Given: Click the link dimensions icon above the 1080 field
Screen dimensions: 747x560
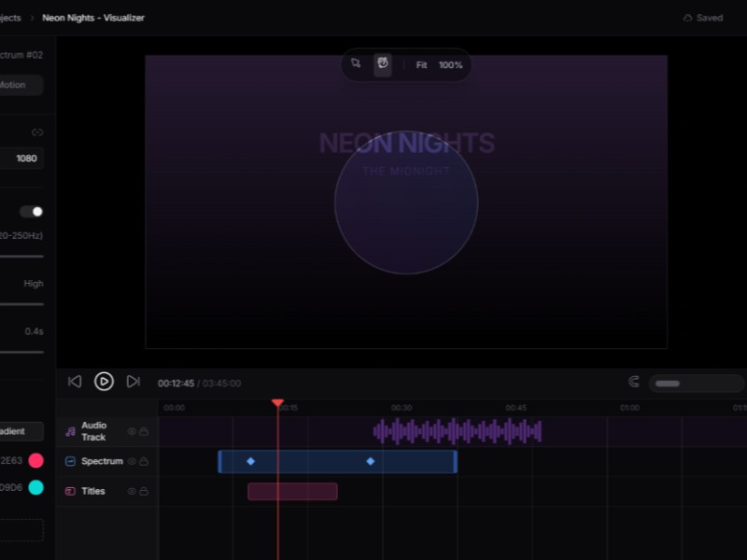Looking at the screenshot, I should [37, 133].
